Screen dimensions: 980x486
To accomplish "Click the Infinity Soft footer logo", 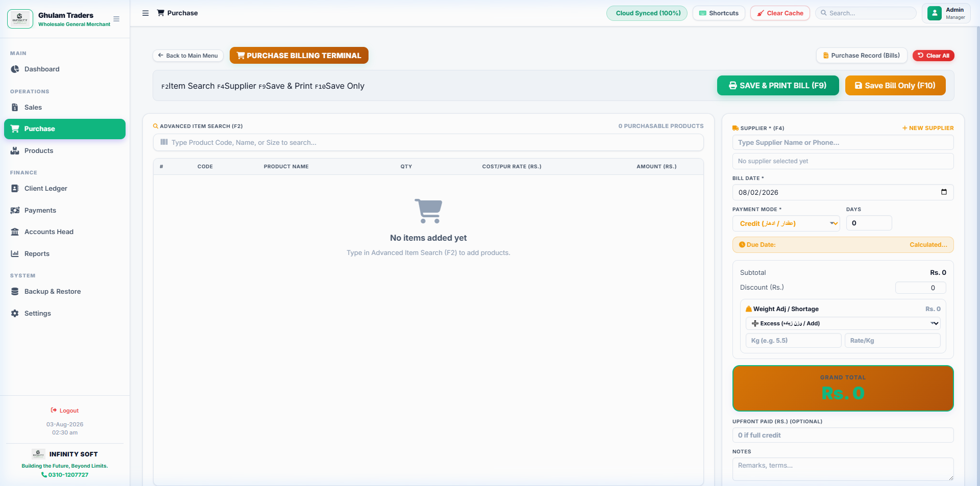I will pos(38,454).
